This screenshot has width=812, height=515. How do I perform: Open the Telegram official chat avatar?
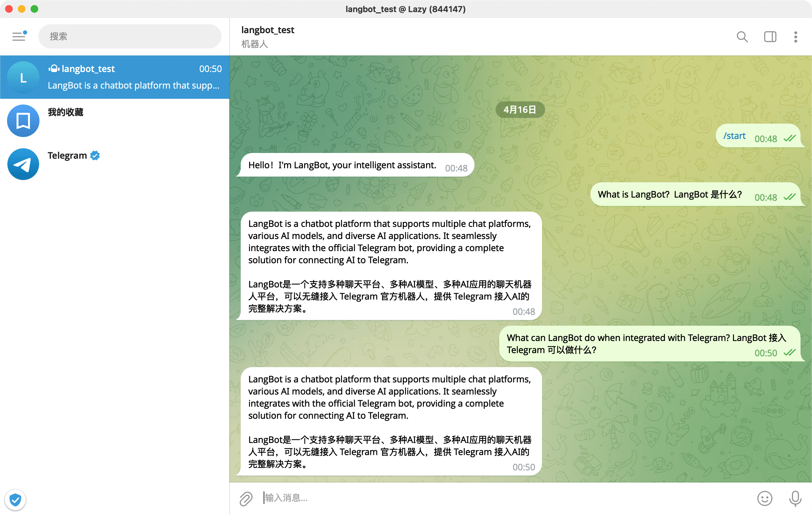[x=23, y=164]
